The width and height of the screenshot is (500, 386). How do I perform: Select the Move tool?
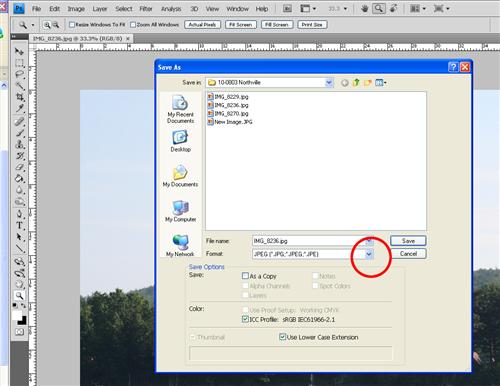tap(19, 51)
